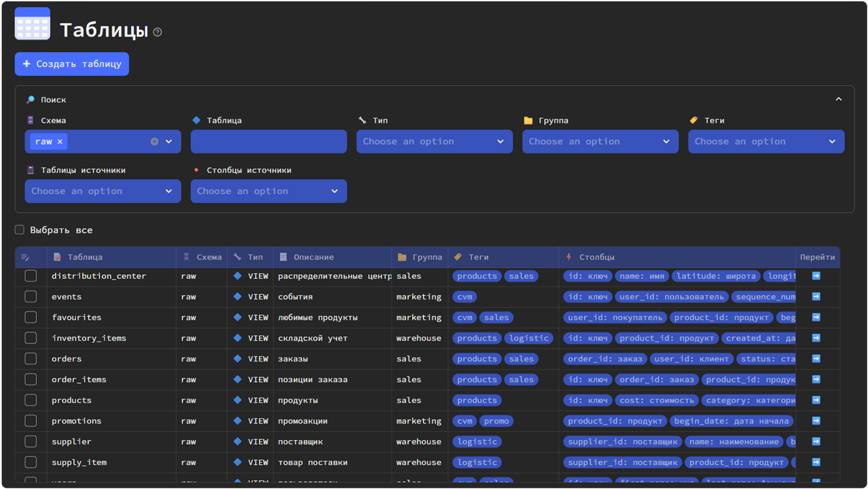Viewport: 868px width, 489px height.
Task: Open the Таблицы источники dropdown
Action: tap(102, 191)
